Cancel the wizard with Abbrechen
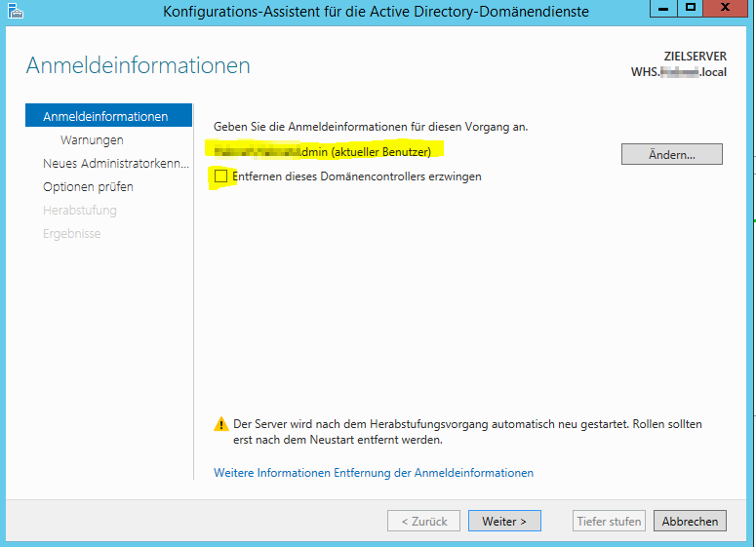The image size is (756, 547). coord(690,522)
